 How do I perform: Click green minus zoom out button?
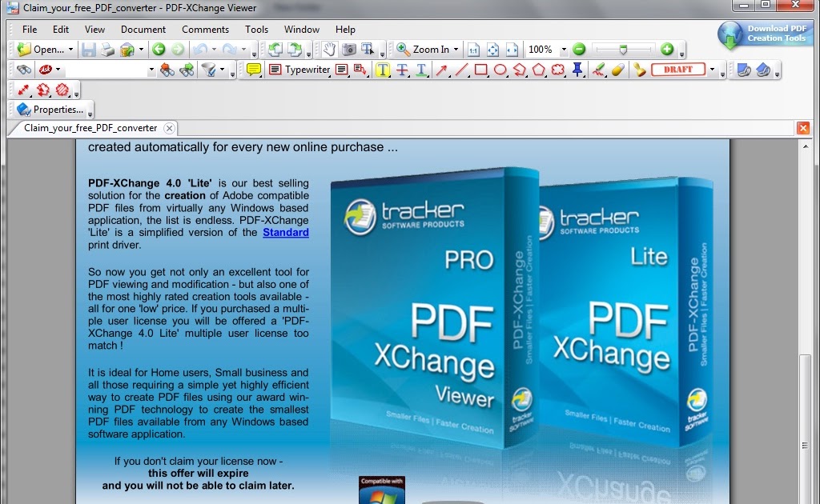pyautogui.click(x=579, y=49)
